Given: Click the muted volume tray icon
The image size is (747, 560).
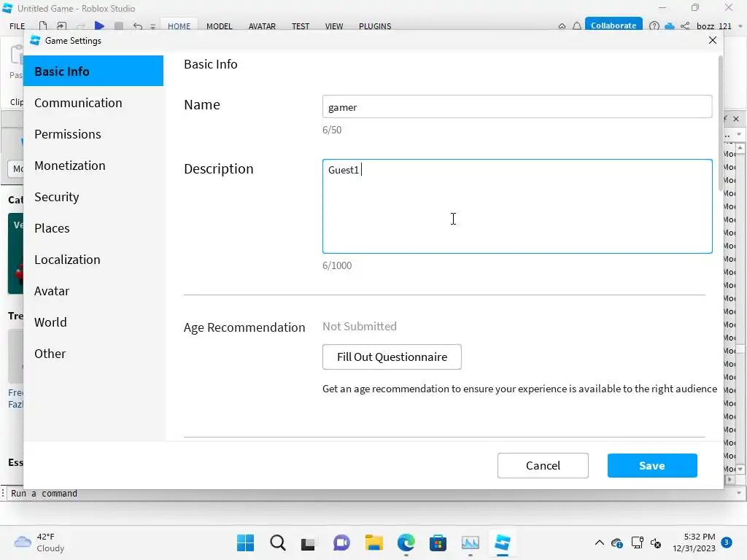Looking at the screenshot, I should coord(656,542).
